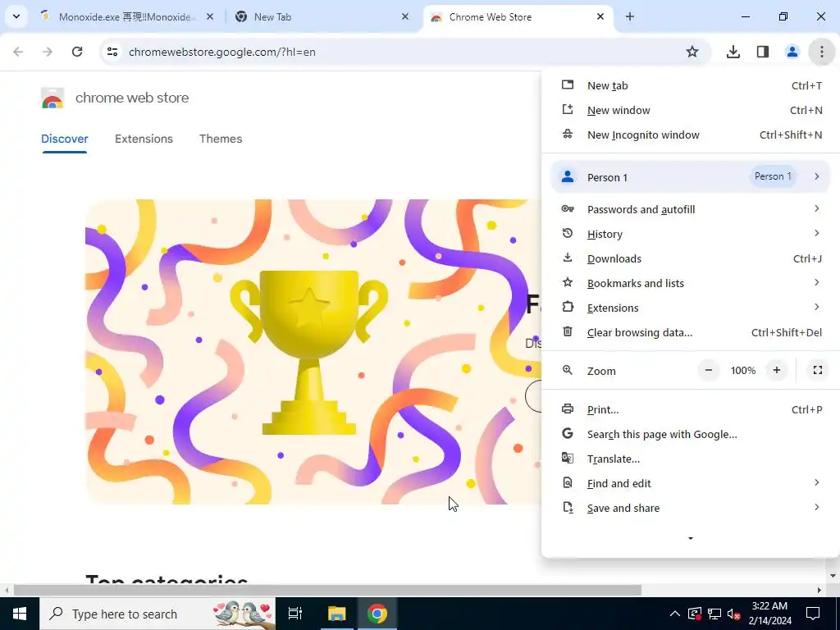Select the Discover tab
840x630 pixels.
[x=64, y=139]
